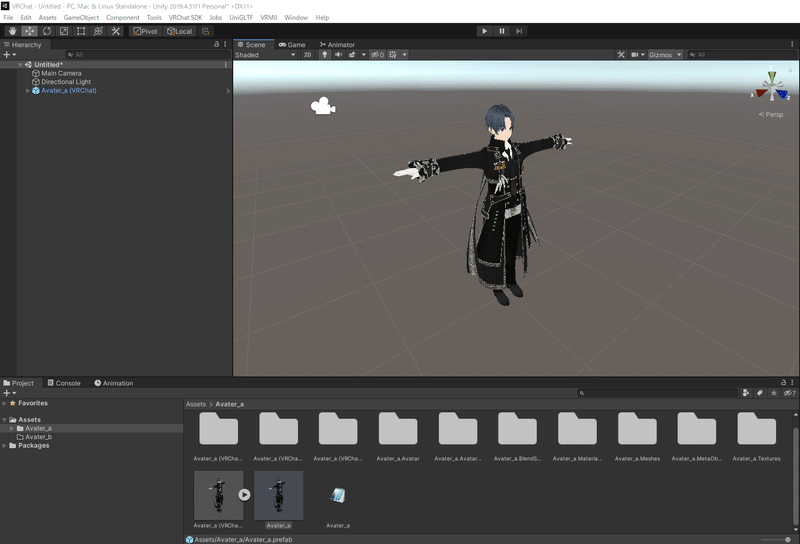Open the GameObject menu

pyautogui.click(x=81, y=17)
